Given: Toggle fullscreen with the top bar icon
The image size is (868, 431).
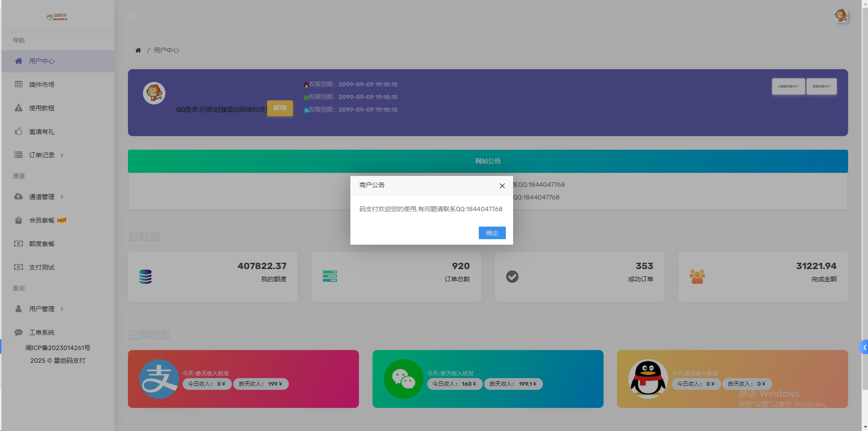Looking at the screenshot, I should pyautogui.click(x=151, y=16).
